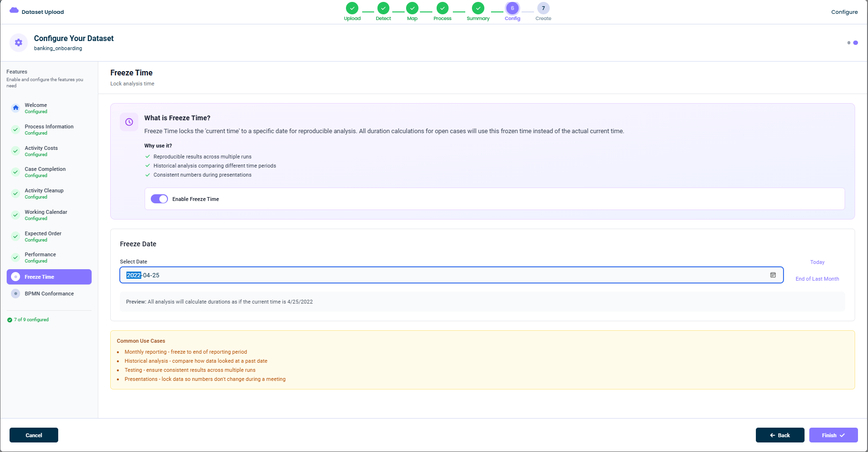Click the Configure label at top right

(844, 12)
